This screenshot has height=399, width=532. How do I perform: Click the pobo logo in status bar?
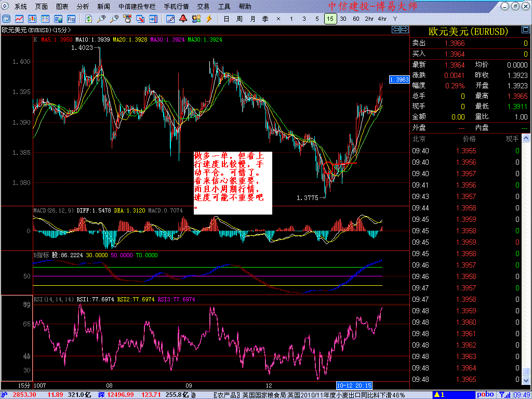coord(485,395)
